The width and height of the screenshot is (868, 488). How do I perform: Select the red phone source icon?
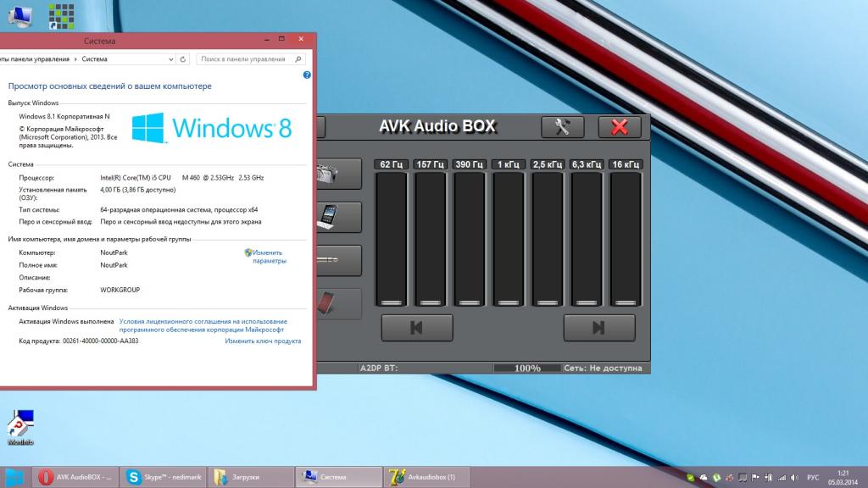328,303
